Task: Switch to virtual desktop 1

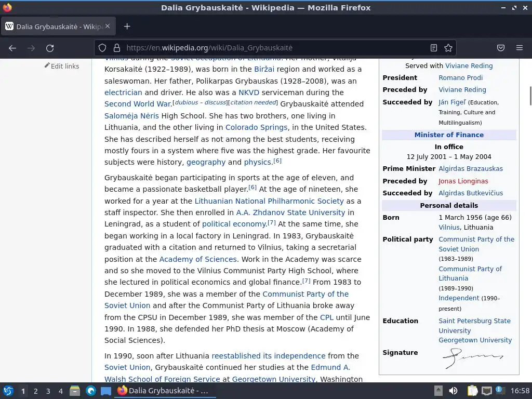Action: tap(23, 391)
